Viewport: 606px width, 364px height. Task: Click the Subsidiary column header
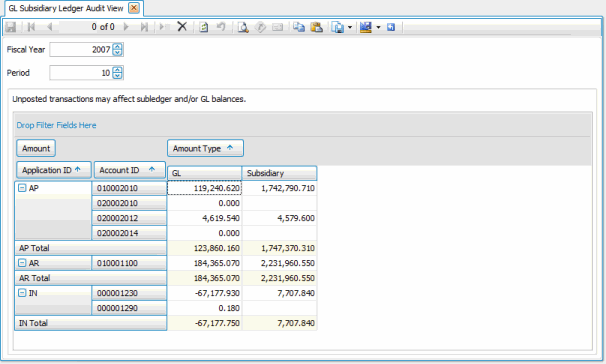click(279, 173)
